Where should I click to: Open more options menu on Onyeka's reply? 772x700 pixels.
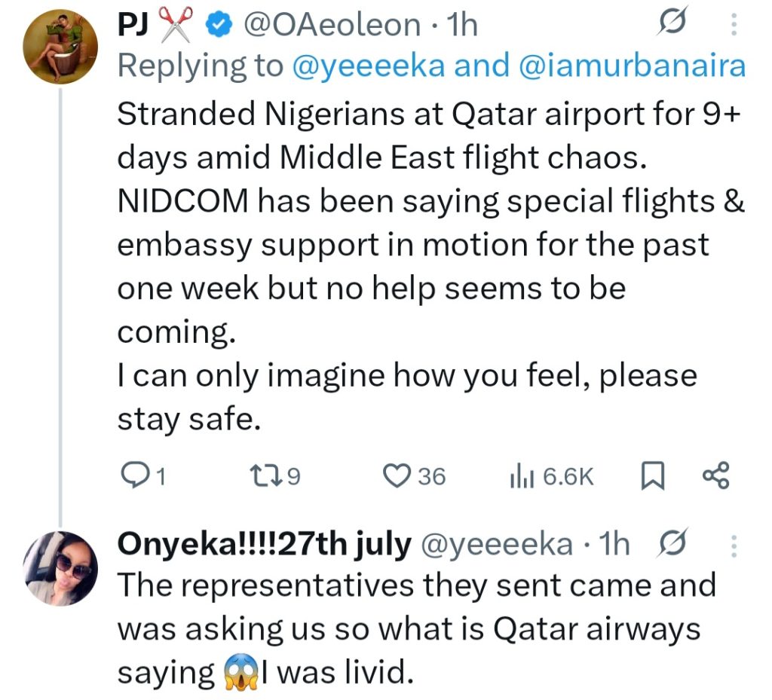(x=734, y=545)
